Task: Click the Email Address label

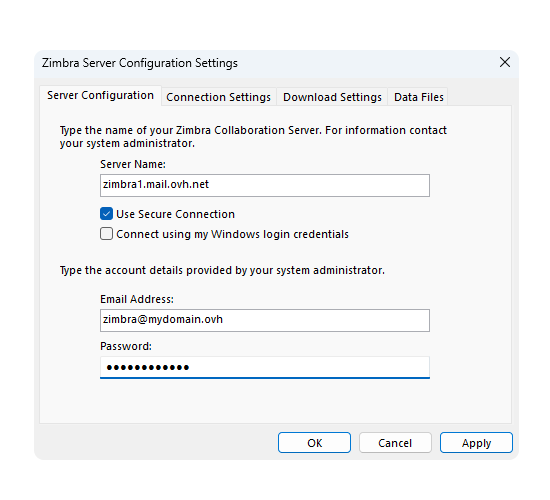Action: click(x=137, y=299)
